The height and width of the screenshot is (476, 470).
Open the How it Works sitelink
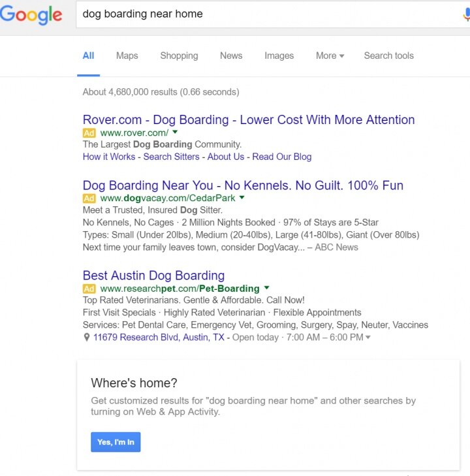[109, 157]
